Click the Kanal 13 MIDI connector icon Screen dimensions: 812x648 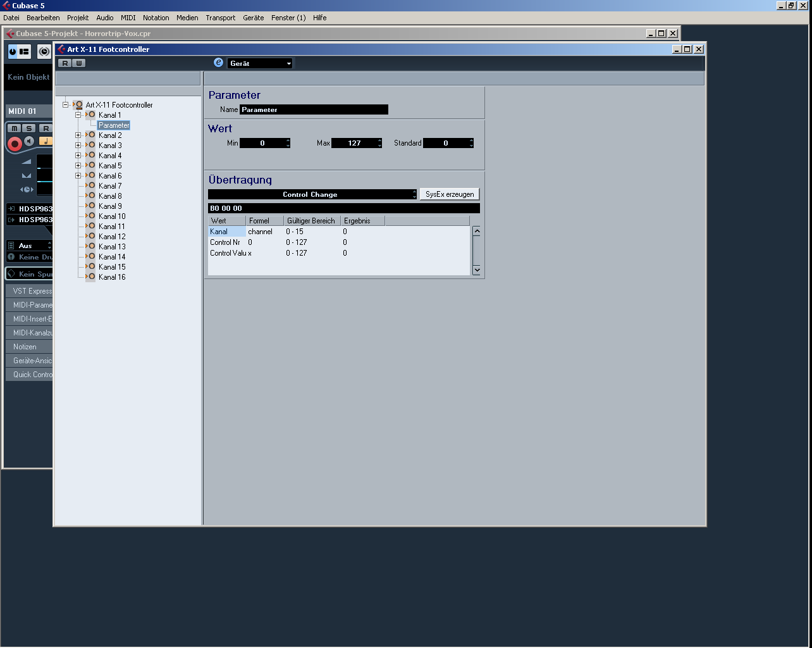[90, 246]
